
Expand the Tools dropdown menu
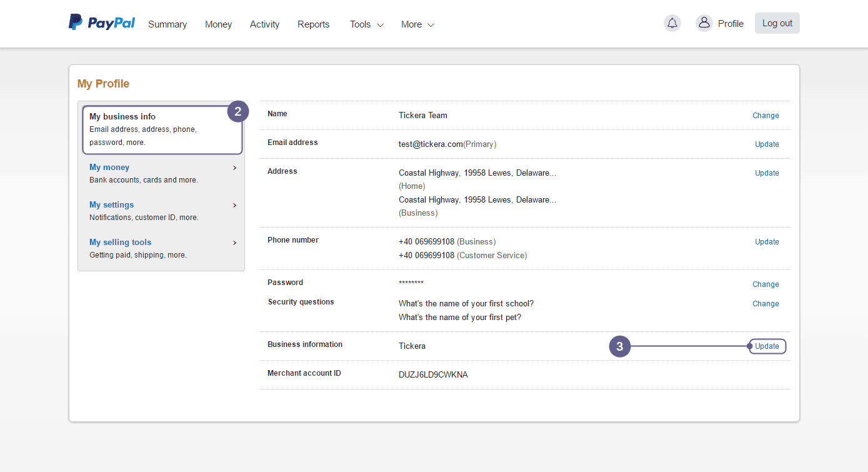point(367,24)
